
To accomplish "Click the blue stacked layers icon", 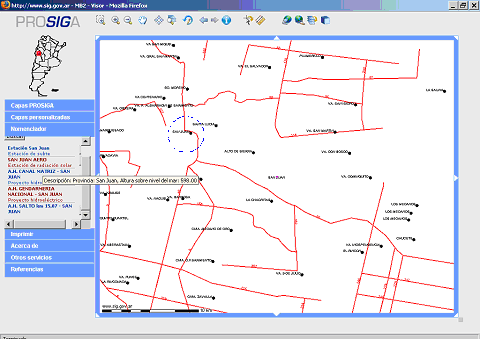I will (325, 20).
